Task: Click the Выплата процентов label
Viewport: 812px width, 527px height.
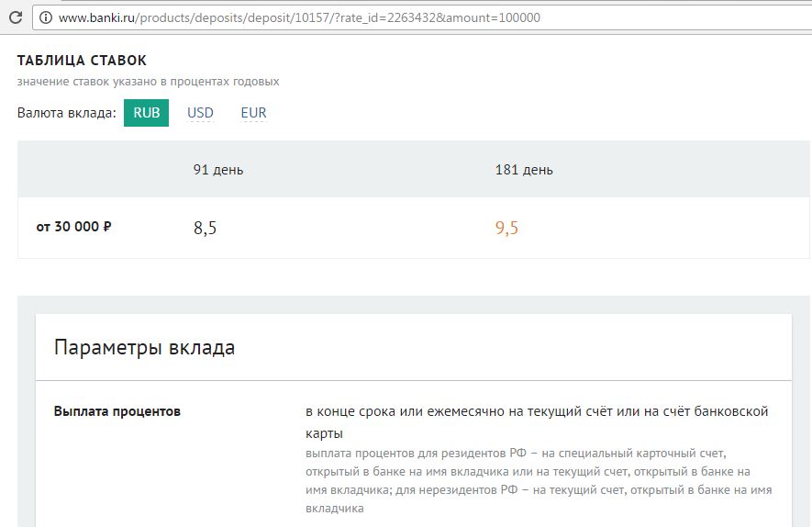Action: 117,411
